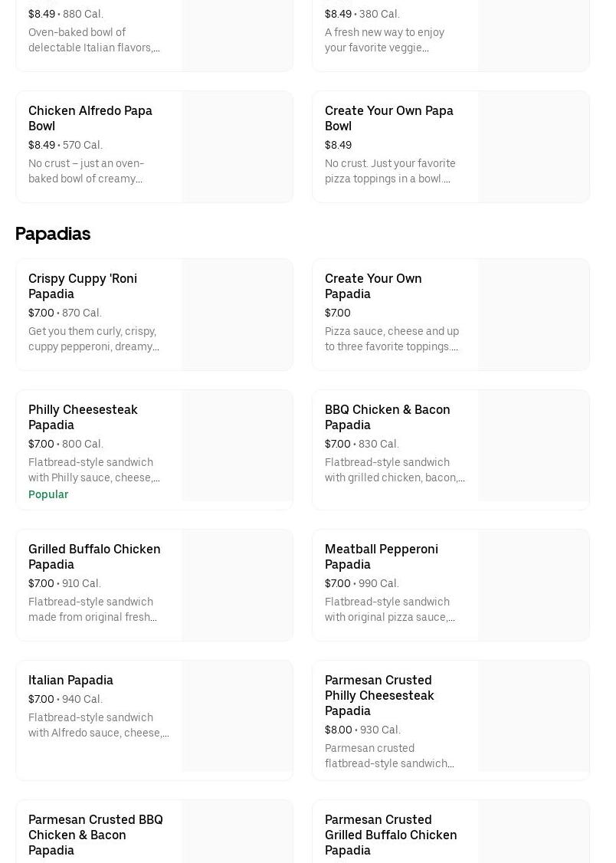Click the Papadias section heading

click(x=53, y=234)
